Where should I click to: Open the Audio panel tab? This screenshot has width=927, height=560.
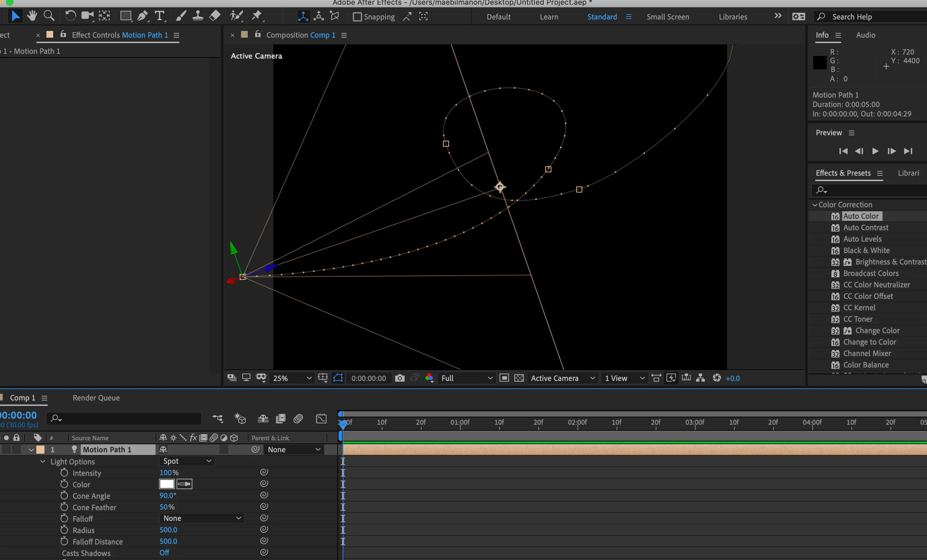point(865,35)
